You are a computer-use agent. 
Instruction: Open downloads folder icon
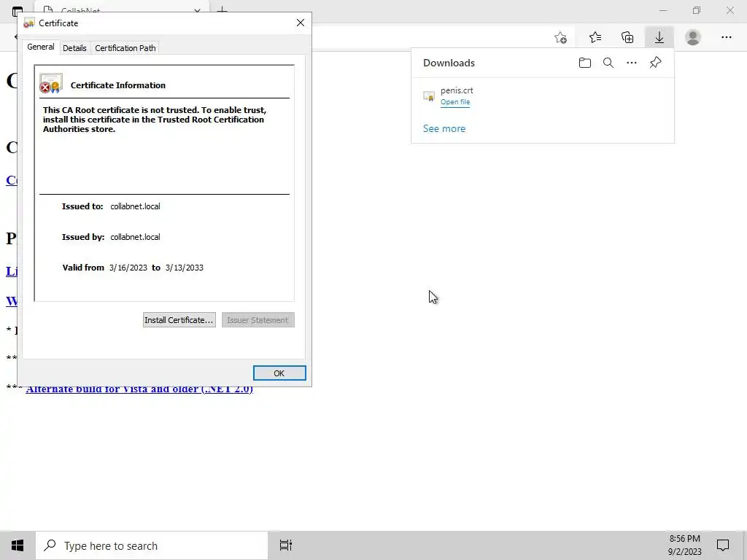585,63
